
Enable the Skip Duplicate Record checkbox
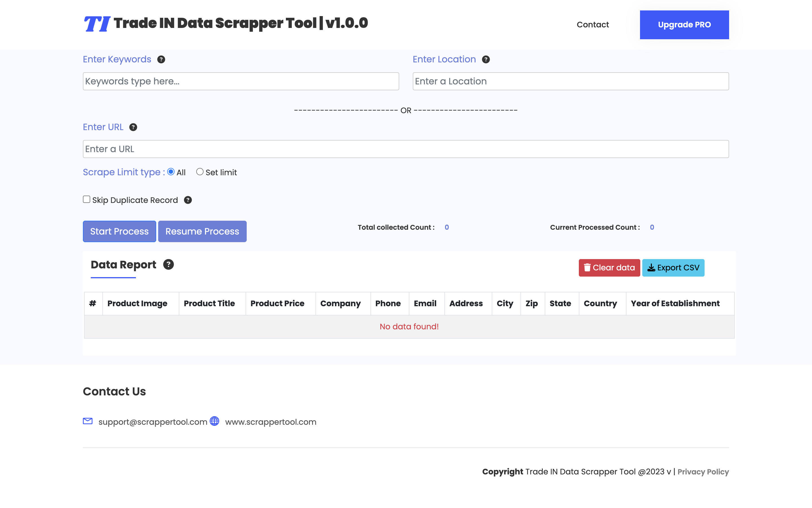(x=87, y=199)
